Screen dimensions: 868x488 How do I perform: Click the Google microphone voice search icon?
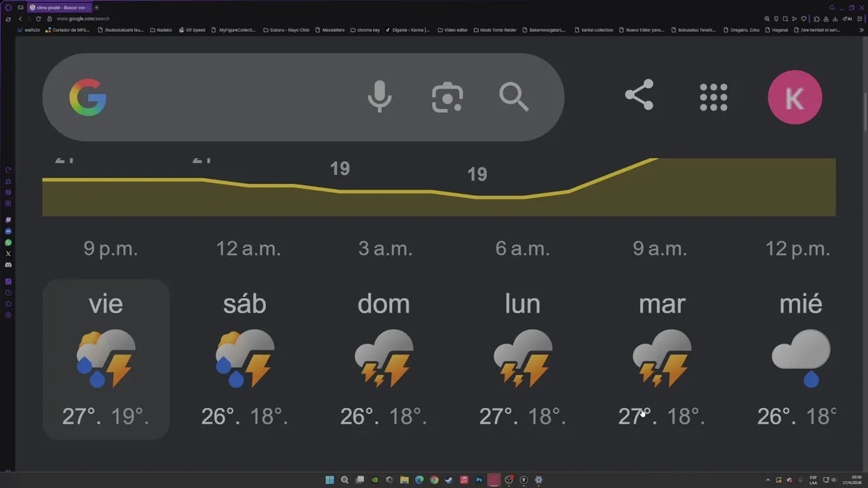(380, 97)
